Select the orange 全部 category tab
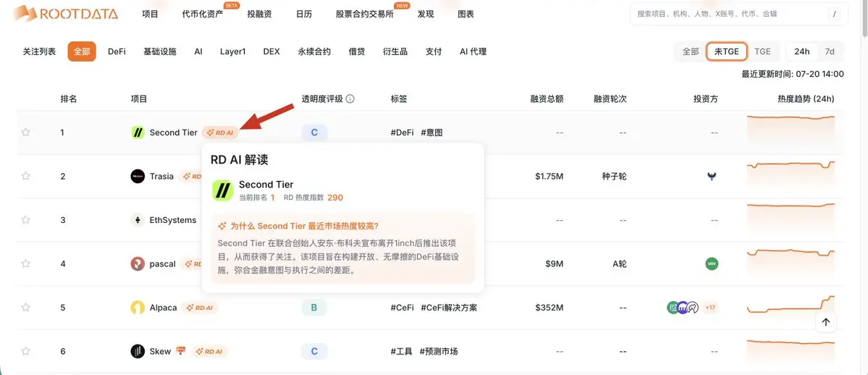868x375 pixels. pos(82,51)
